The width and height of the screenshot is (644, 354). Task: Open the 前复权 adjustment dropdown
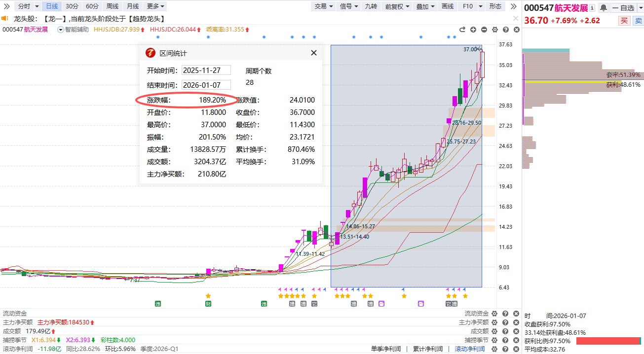point(397,6)
